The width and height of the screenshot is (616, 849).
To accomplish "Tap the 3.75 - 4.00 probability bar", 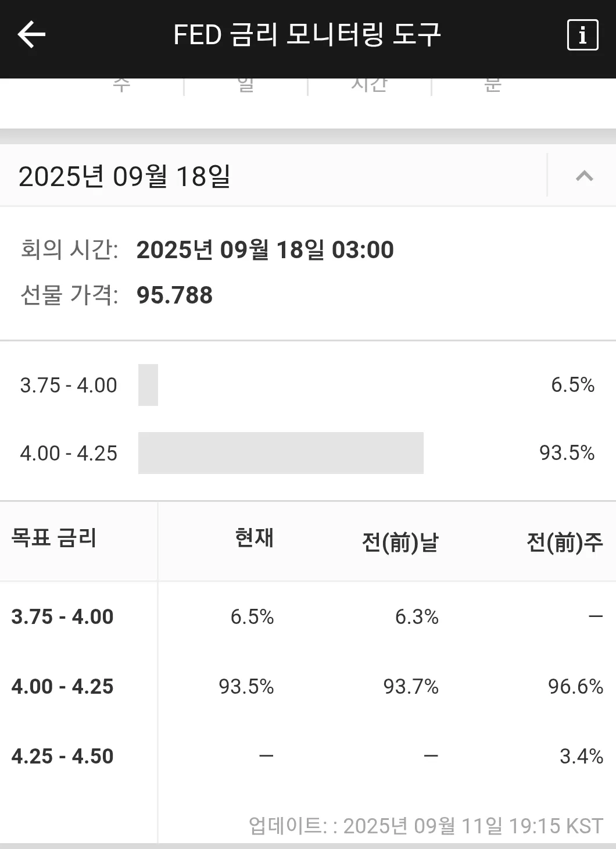I will (x=148, y=385).
